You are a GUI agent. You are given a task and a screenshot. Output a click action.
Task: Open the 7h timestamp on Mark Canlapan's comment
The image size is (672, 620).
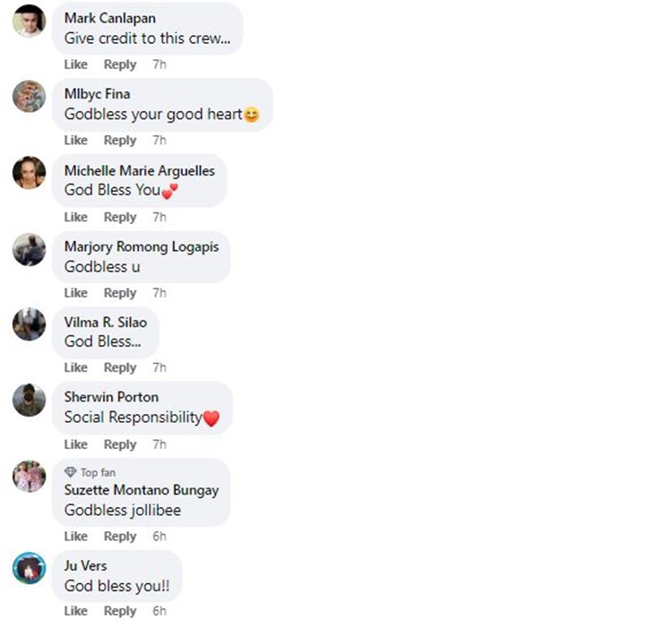tap(159, 65)
